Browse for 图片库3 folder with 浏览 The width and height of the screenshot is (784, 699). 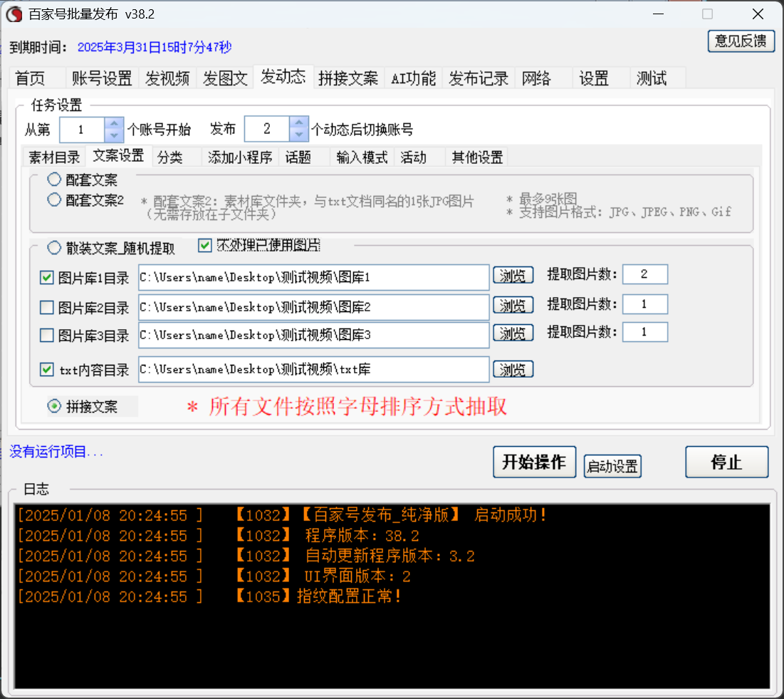[513, 333]
